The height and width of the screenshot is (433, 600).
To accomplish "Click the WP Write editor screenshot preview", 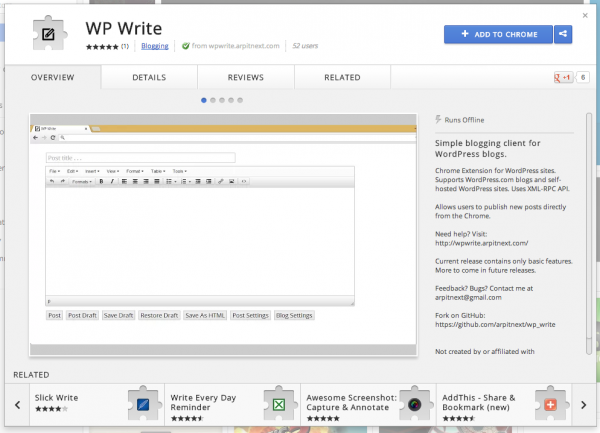I will tap(223, 234).
